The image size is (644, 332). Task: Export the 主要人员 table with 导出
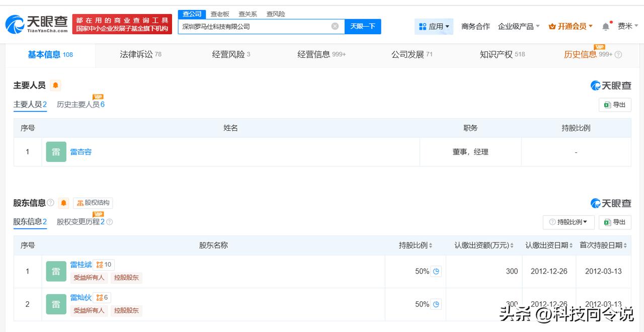coord(615,105)
